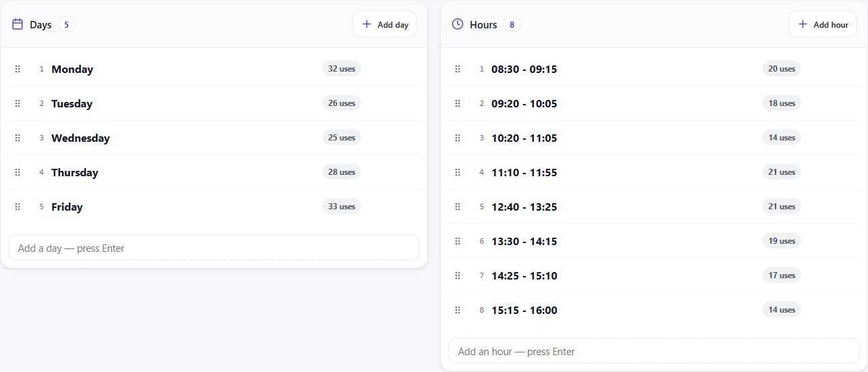The width and height of the screenshot is (868, 372).
Task: Focus the 'Add an hour' input field
Action: click(x=654, y=351)
